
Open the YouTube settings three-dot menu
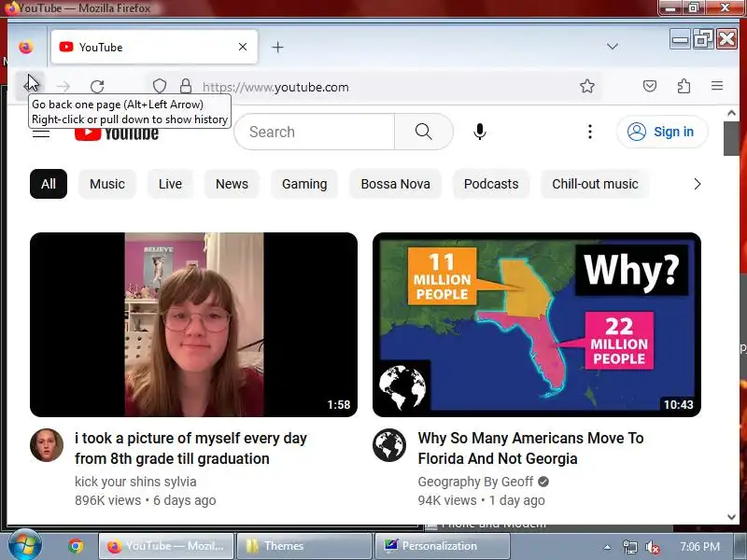(x=590, y=132)
